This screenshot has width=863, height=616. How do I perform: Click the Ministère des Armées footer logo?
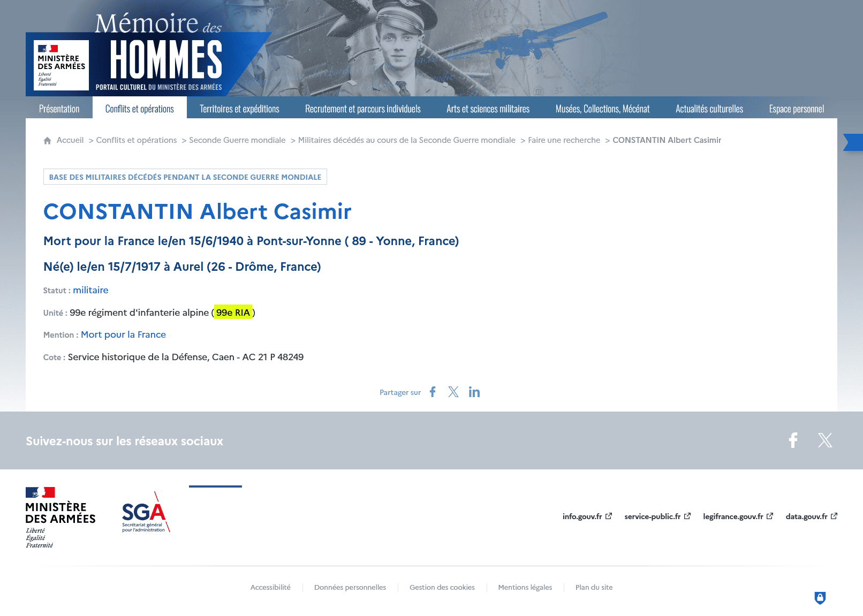60,518
